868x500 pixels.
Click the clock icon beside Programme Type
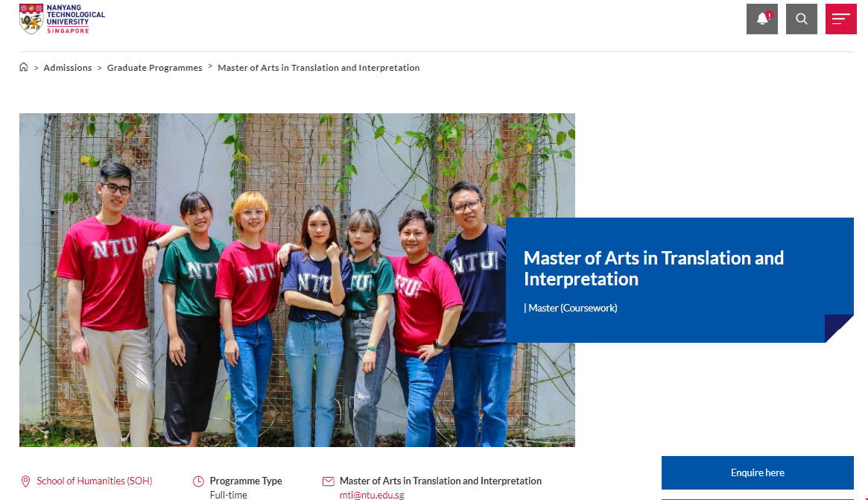pos(198,481)
